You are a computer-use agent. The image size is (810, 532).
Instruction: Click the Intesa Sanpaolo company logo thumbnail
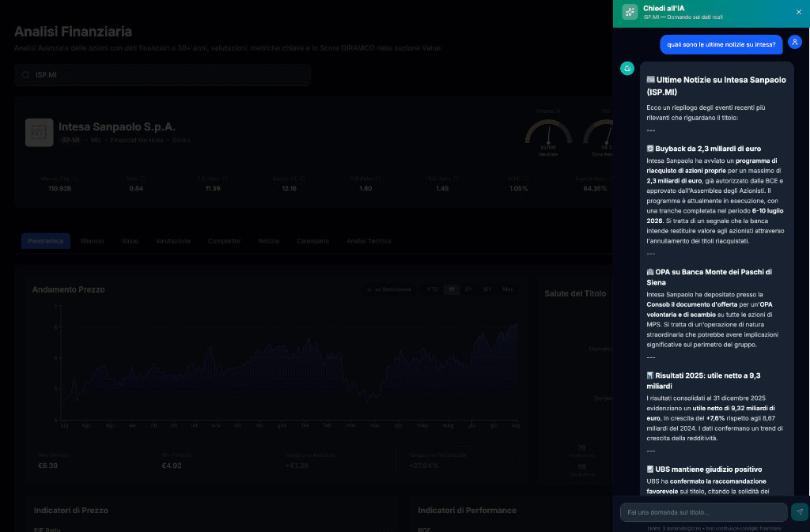pos(40,133)
